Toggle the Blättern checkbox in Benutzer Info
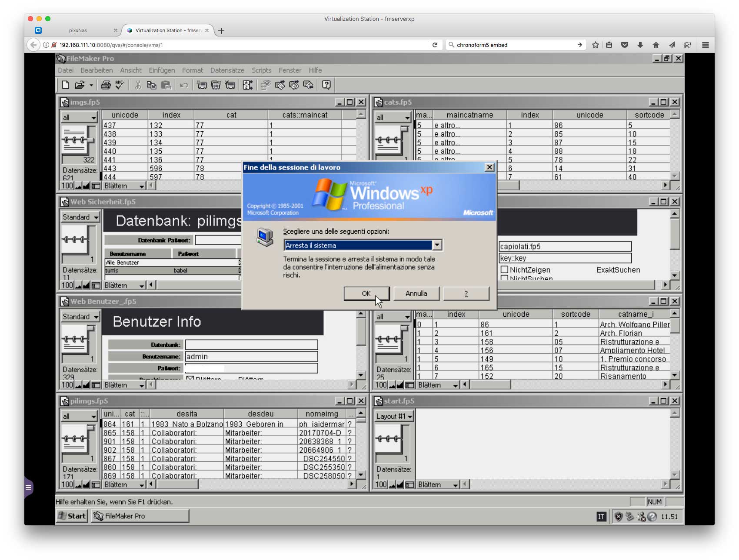 click(190, 378)
